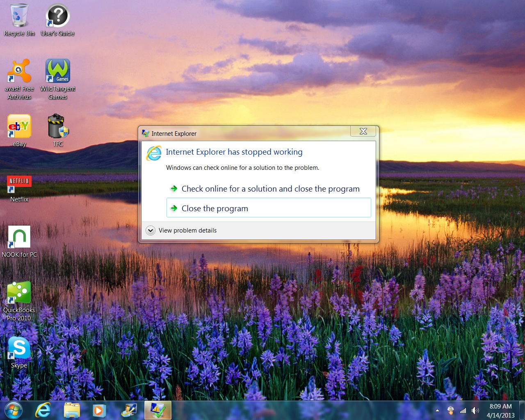Image resolution: width=525 pixels, height=420 pixels.
Task: Choose Check online for a solution and close
Action: pyautogui.click(x=269, y=189)
